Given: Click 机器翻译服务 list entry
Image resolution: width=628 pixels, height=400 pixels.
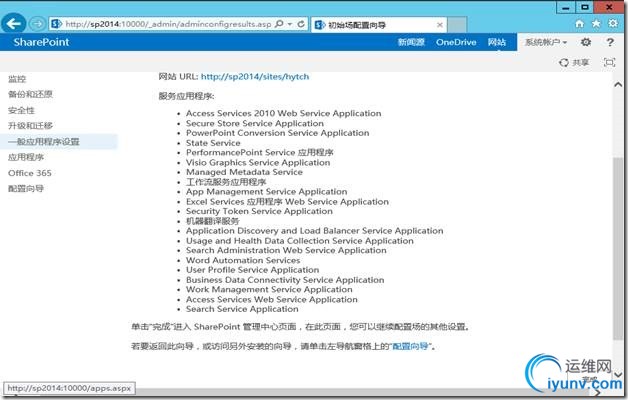Looking at the screenshot, I should tap(212, 221).
